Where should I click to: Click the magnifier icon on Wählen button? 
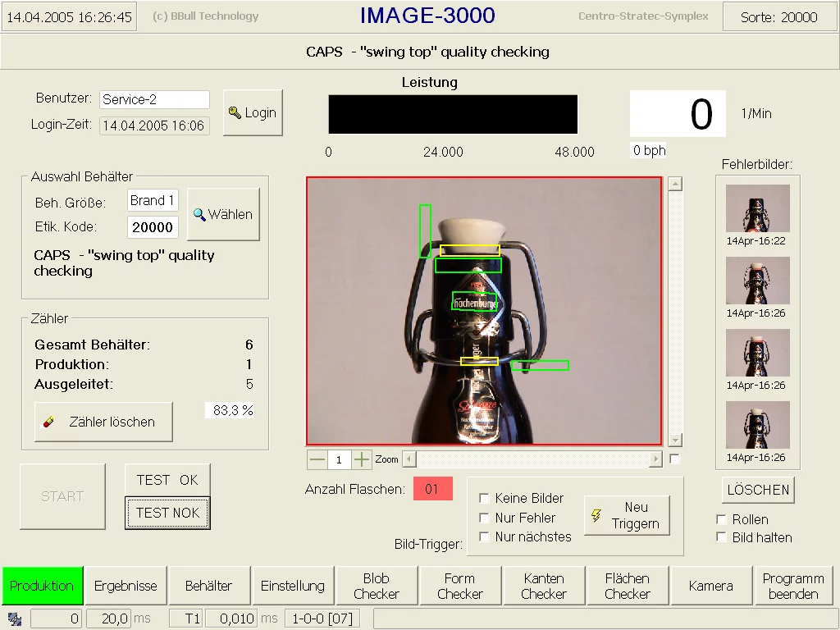(x=199, y=214)
